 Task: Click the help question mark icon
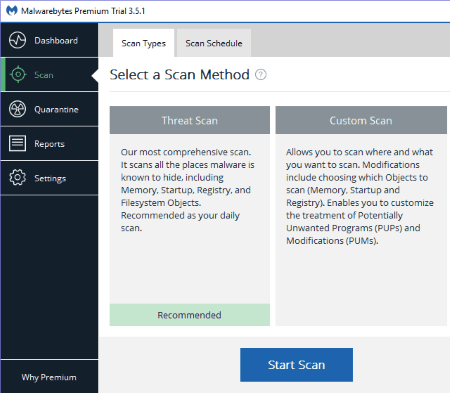pos(261,75)
